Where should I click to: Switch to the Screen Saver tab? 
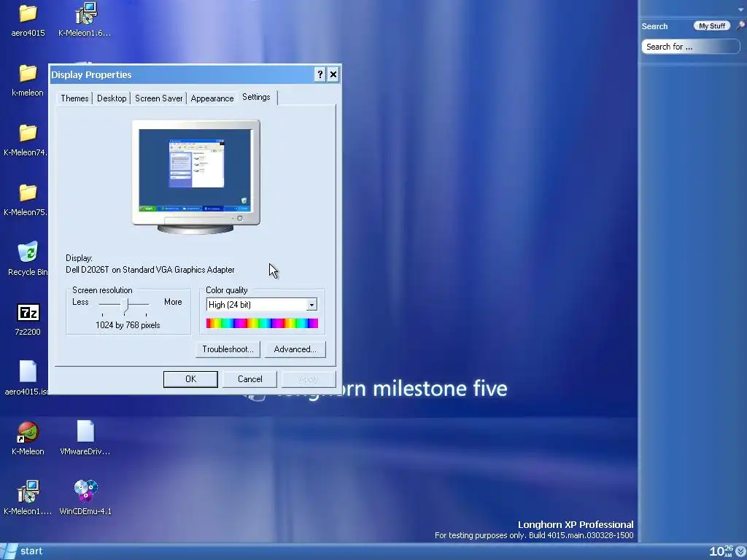coord(158,98)
